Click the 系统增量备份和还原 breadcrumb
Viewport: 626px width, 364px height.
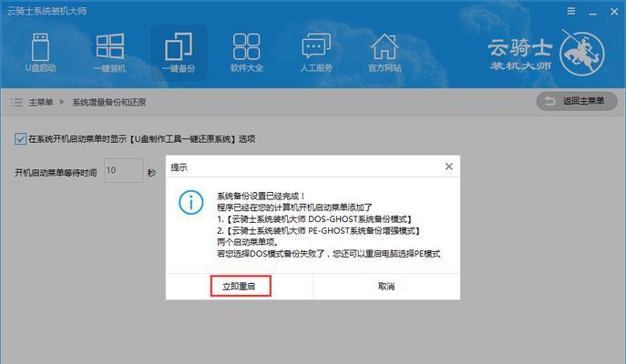point(109,103)
